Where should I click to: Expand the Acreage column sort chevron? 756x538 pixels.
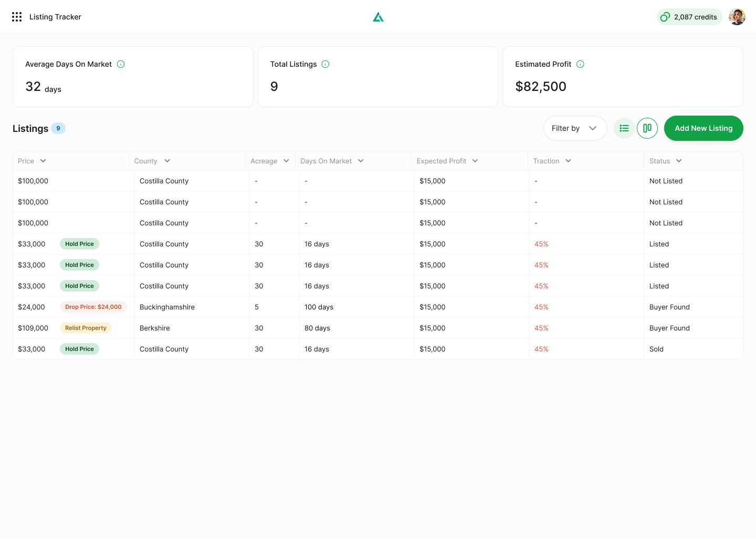(286, 161)
